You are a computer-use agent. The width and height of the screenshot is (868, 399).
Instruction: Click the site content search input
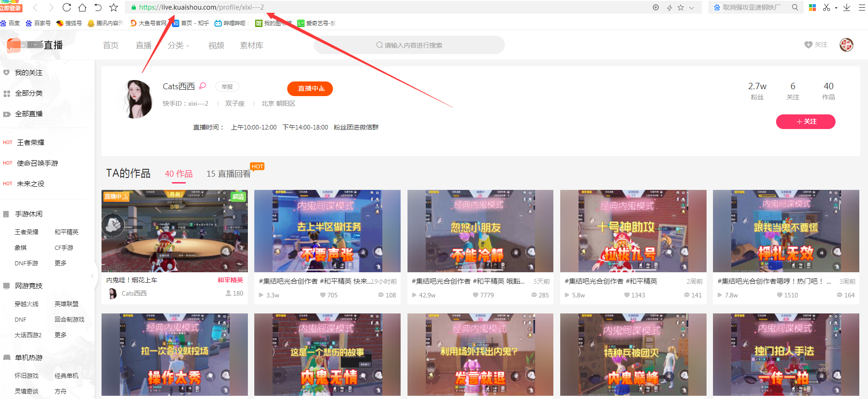coord(409,45)
